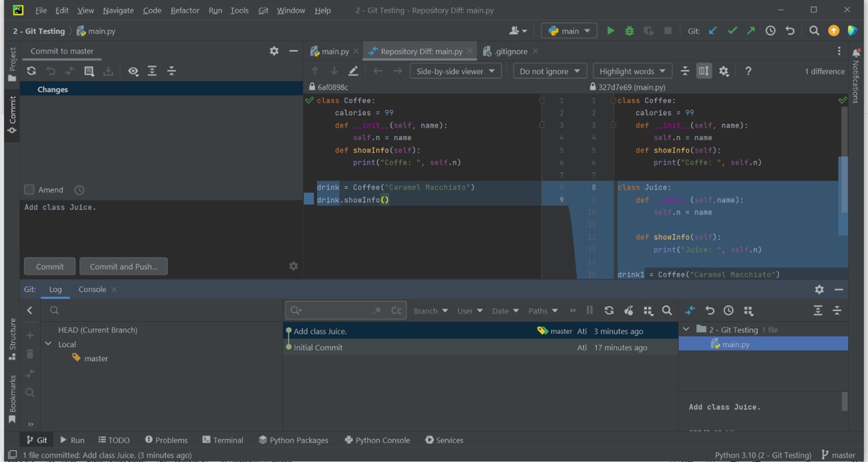Open Search Everywhere magnifier in top toolbar
Screen dimensions: 868x462
(814, 31)
